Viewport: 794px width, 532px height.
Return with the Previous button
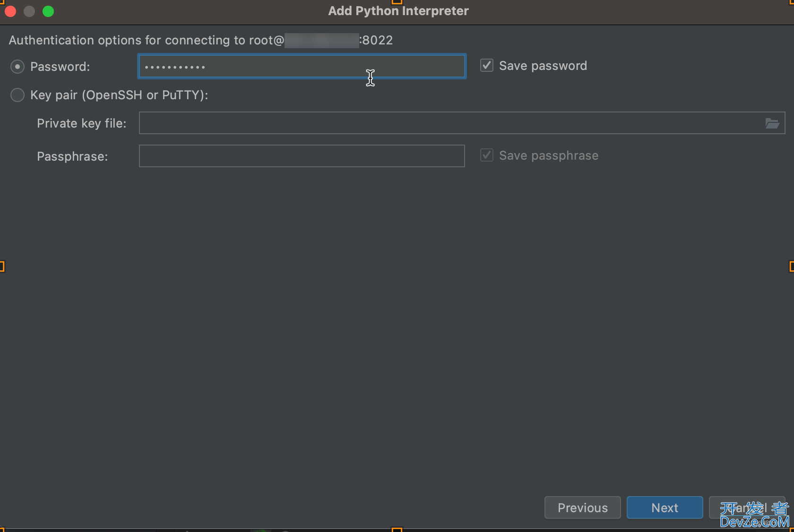coord(582,507)
